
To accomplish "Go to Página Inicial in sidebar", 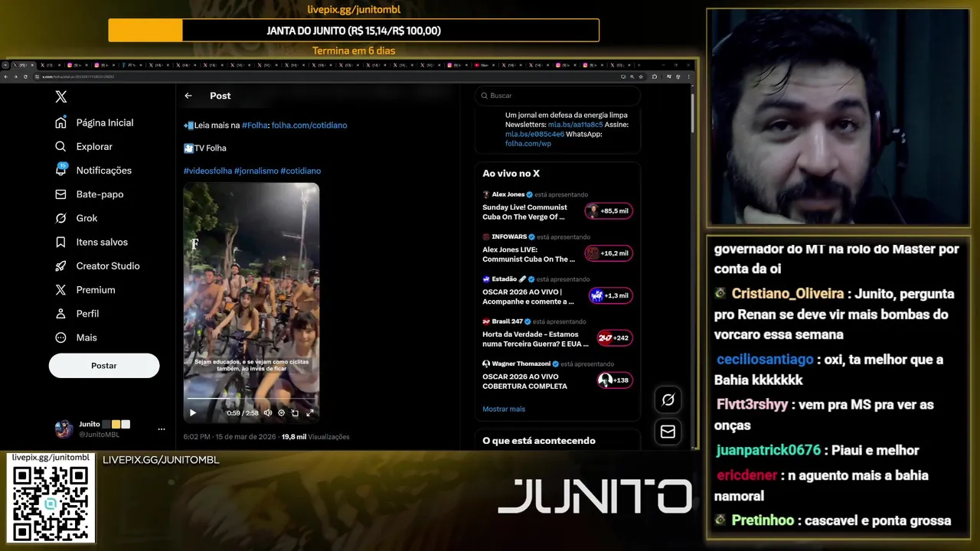I will [95, 122].
